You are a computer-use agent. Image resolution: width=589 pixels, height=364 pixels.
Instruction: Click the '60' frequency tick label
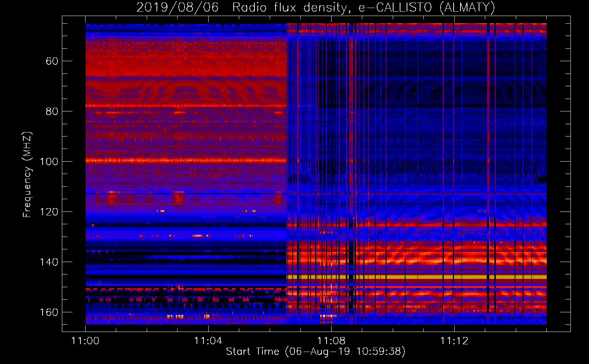tap(52, 61)
